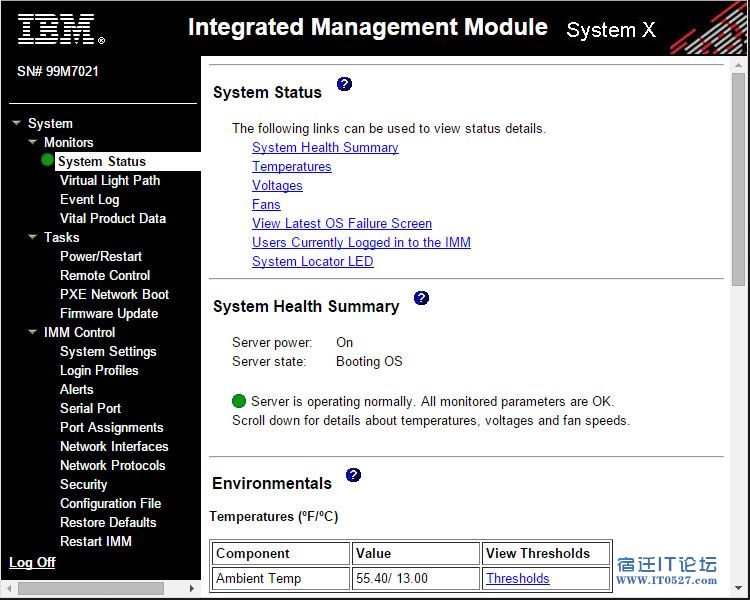The image size is (750, 600).
Task: Open Restore Defaults page
Action: (108, 522)
